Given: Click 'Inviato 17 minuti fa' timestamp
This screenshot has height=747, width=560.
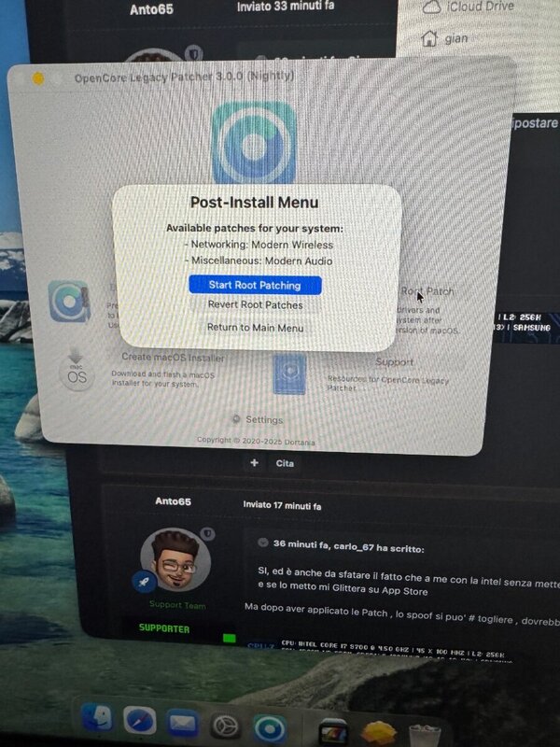Looking at the screenshot, I should pyautogui.click(x=282, y=505).
